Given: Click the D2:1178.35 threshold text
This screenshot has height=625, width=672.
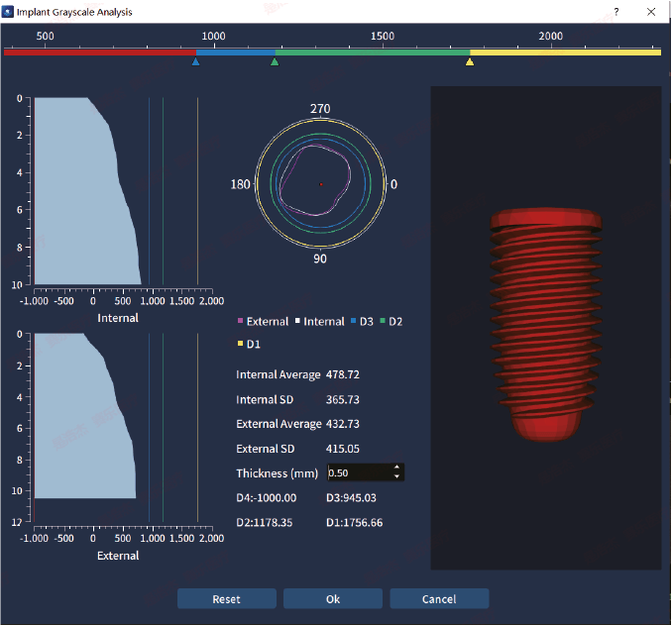Looking at the screenshot, I should pos(265,523).
